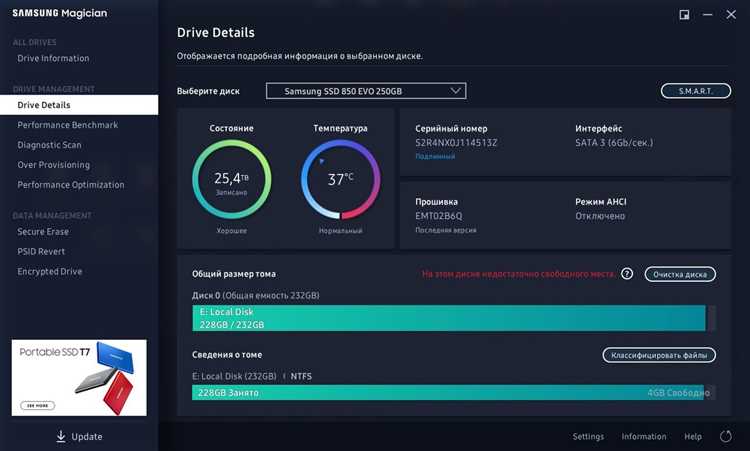Open the Samsung SSD 850 EVO 250GB combo box
Image resolution: width=750 pixels, height=451 pixels.
tap(366, 91)
